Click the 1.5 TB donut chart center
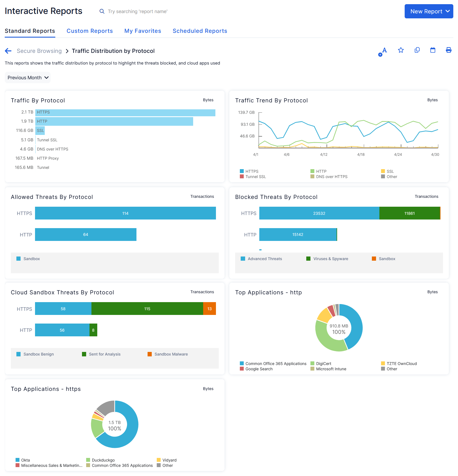 [114, 426]
